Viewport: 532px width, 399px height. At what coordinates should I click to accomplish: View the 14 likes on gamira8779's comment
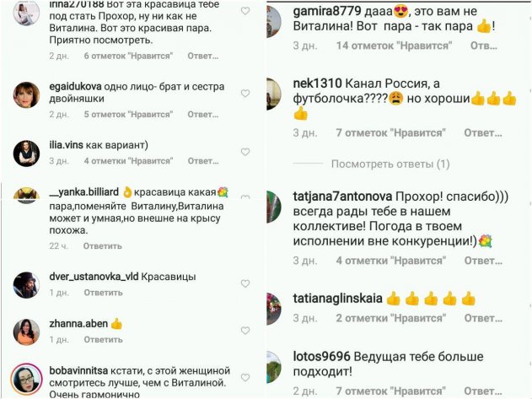click(x=394, y=46)
